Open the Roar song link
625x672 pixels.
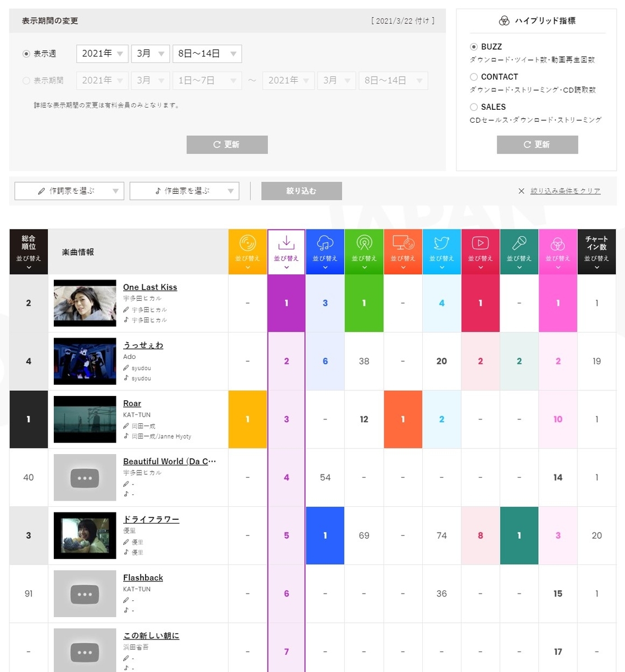pos(132,403)
